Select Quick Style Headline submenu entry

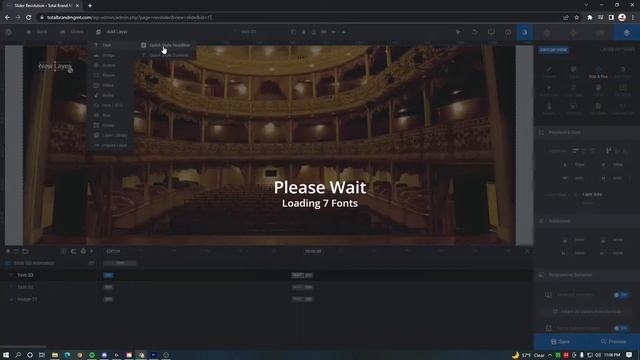coord(167,45)
